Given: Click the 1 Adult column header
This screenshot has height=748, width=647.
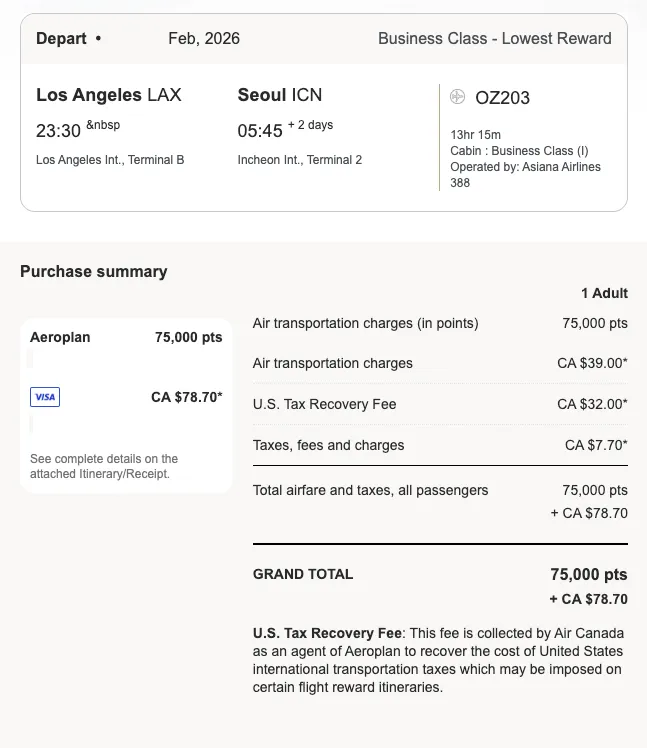Looking at the screenshot, I should point(604,293).
